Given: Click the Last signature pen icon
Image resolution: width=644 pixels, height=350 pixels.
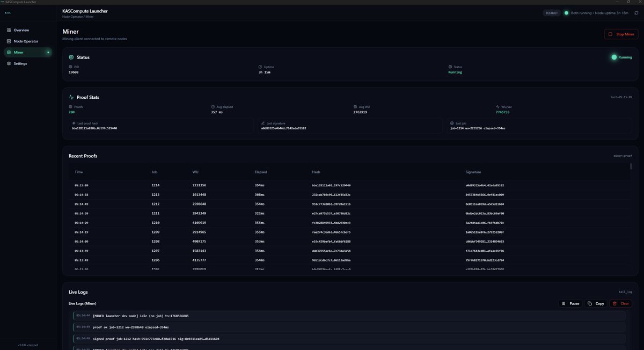Looking at the screenshot, I should [x=263, y=123].
